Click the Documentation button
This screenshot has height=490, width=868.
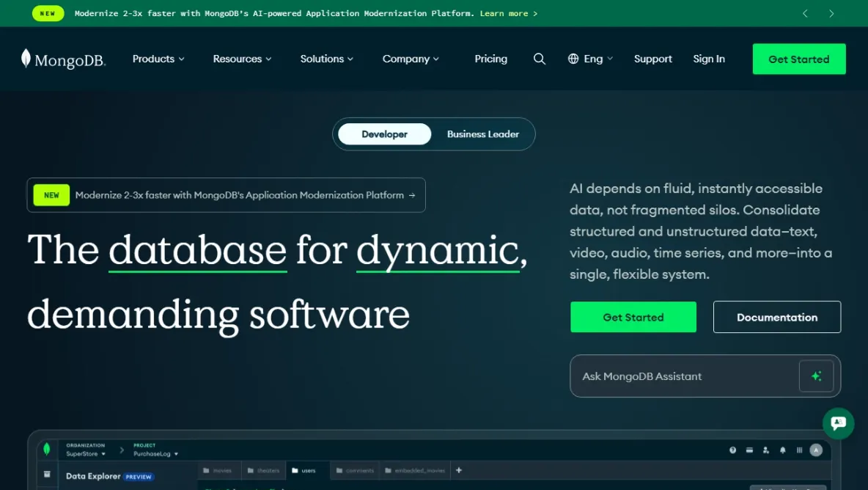point(777,317)
